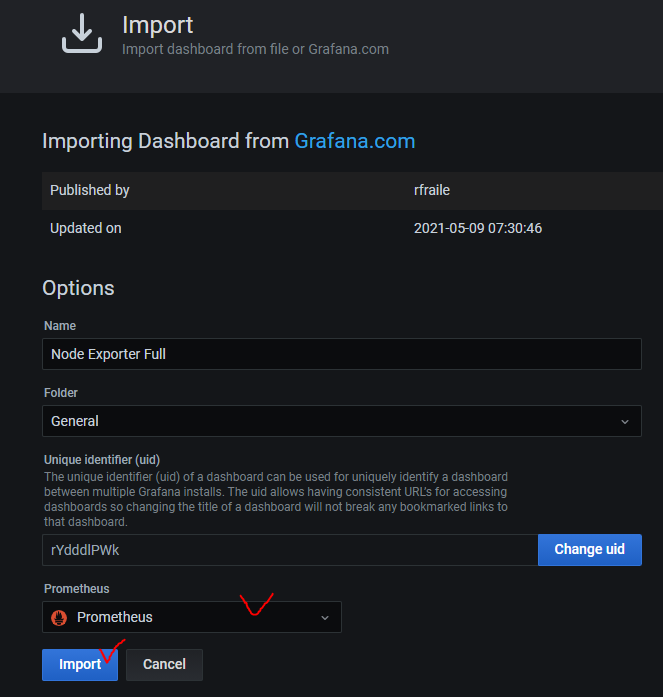Click the Cancel button
This screenshot has height=697, width=663.
click(x=164, y=665)
